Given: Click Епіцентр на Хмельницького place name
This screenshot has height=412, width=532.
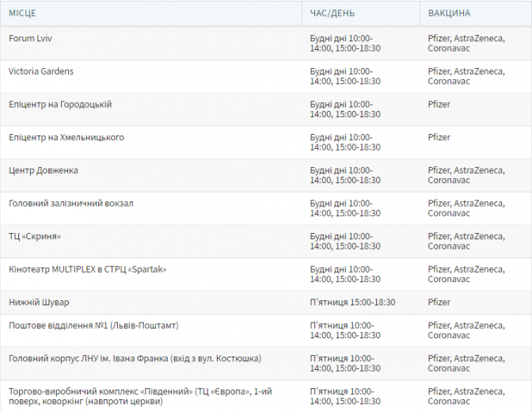Looking at the screenshot, I should (66, 138).
